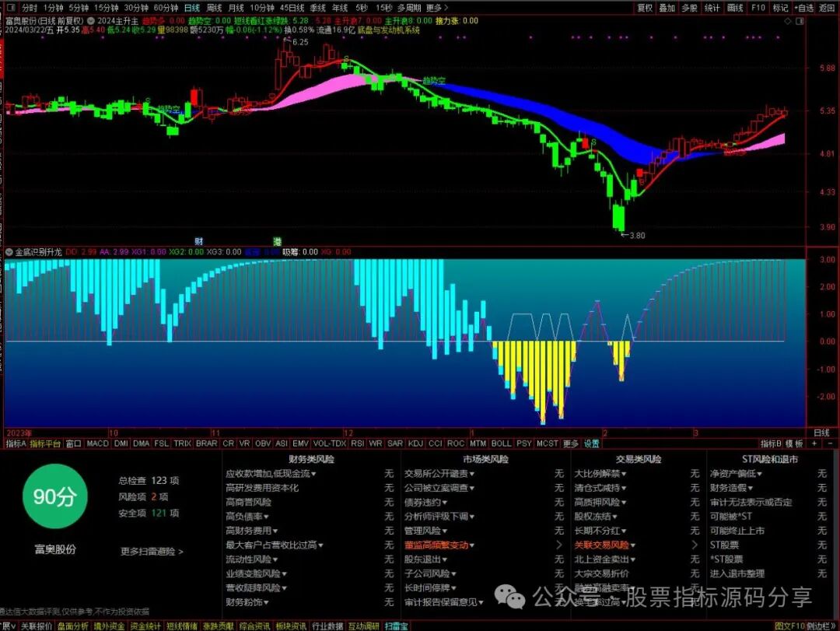
Task: Click the 模板 button
Action: pyautogui.click(x=794, y=443)
